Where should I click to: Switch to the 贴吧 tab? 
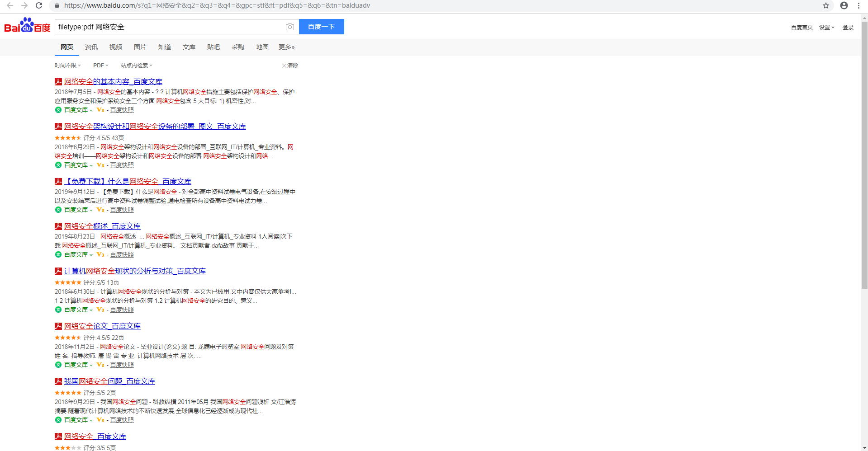coord(213,47)
